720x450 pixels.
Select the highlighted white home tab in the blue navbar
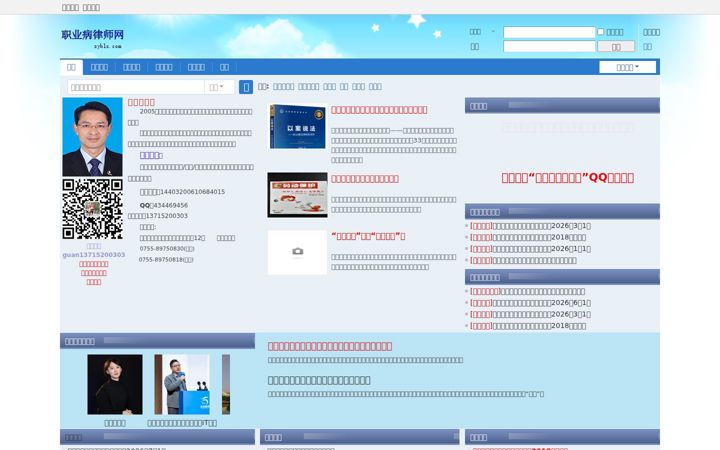coord(71,67)
